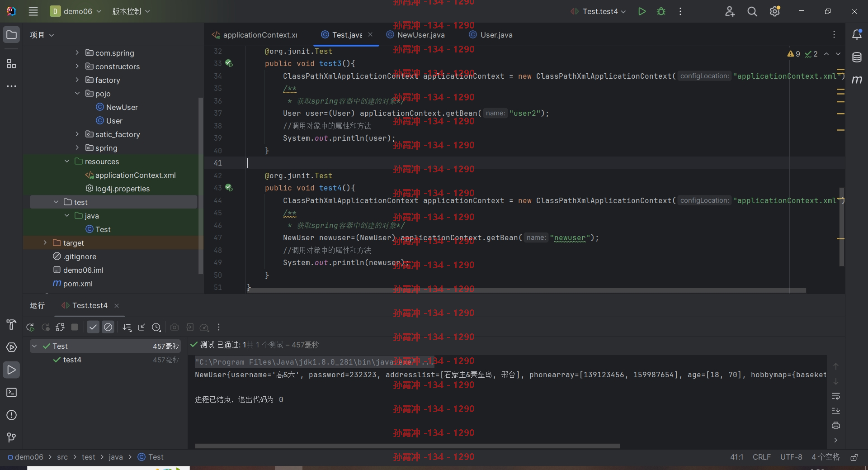Rerun the Test.test4 tests
Viewport: 868px width, 470px height.
tap(30, 327)
